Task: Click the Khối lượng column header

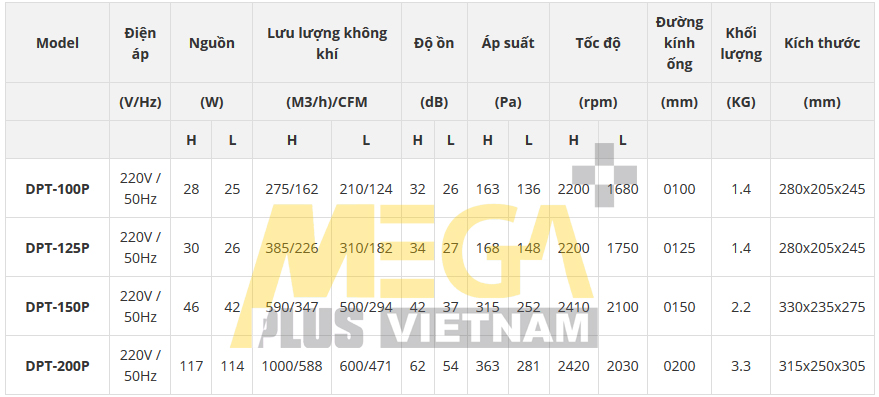Action: click(741, 43)
